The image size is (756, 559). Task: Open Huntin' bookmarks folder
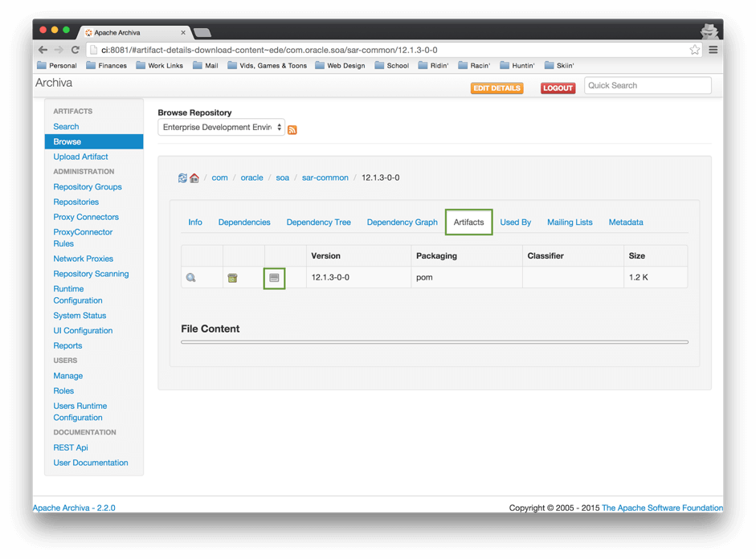517,66
